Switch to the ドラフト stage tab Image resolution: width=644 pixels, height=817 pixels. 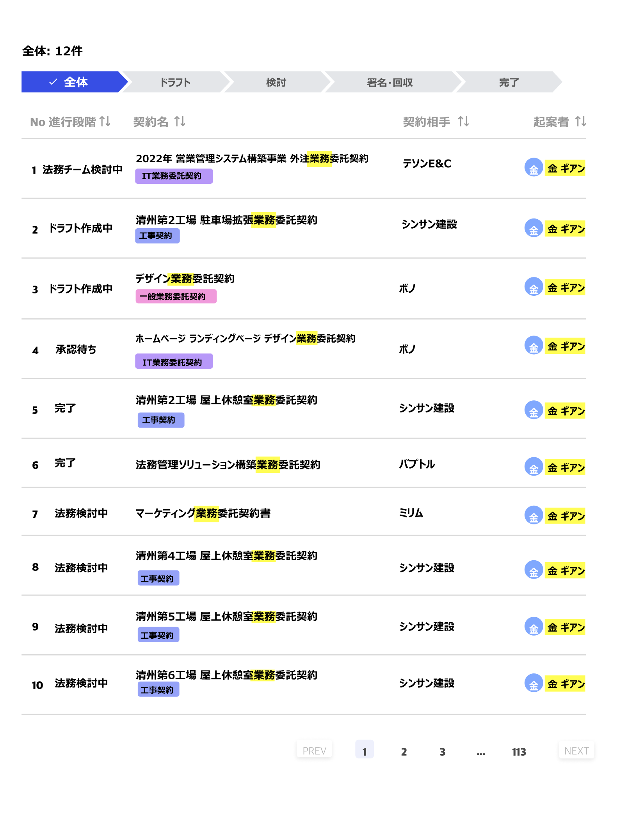[175, 82]
